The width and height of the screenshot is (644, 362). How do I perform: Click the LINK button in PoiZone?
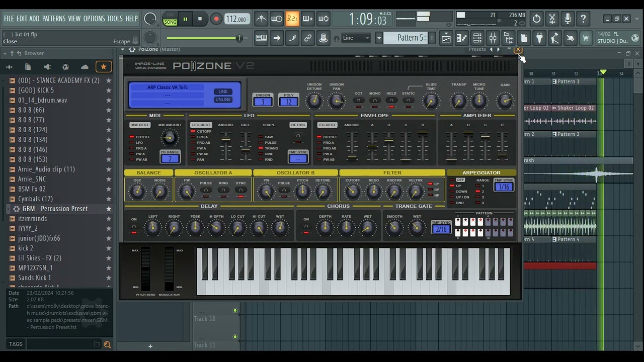pos(223,92)
